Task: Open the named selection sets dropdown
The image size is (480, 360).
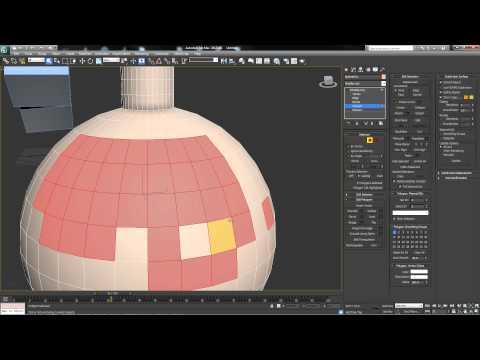Action: click(203, 60)
